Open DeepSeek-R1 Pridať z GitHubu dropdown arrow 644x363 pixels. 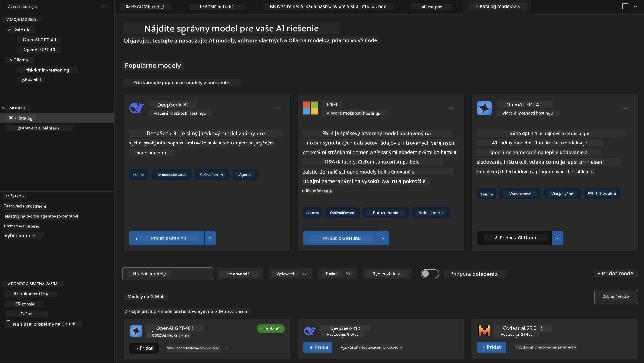coord(210,238)
